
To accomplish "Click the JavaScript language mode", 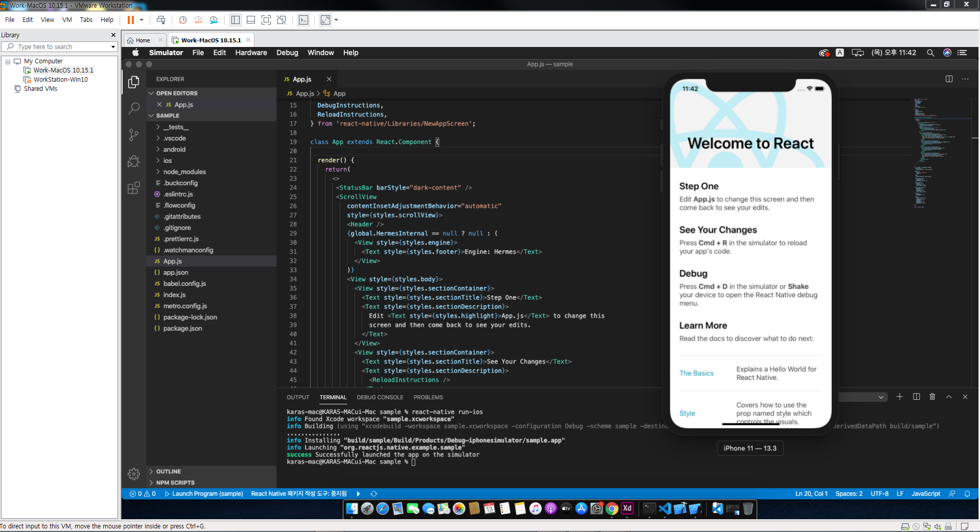I will (x=925, y=494).
